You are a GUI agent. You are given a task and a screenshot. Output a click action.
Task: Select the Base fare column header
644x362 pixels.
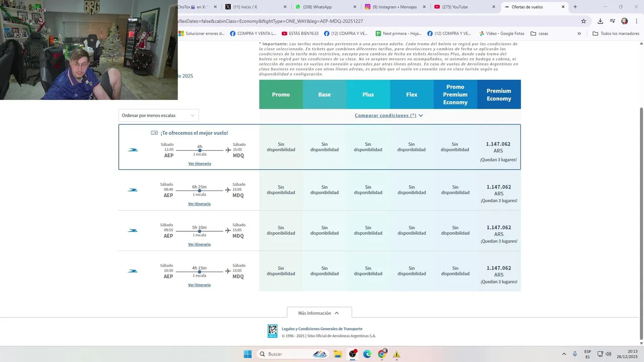pyautogui.click(x=325, y=95)
